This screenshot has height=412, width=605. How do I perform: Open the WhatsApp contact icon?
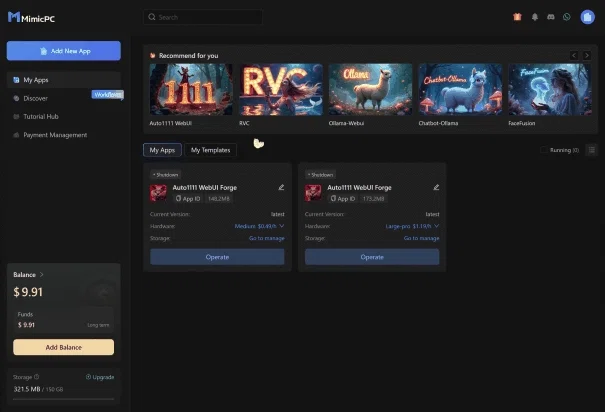566,17
